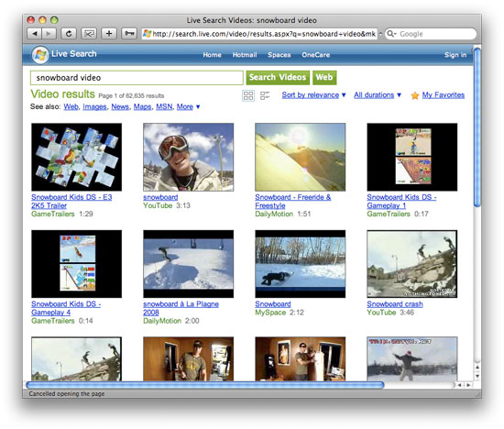Click the horizontal scrollbar thumb
The image size is (504, 429).
click(x=205, y=385)
